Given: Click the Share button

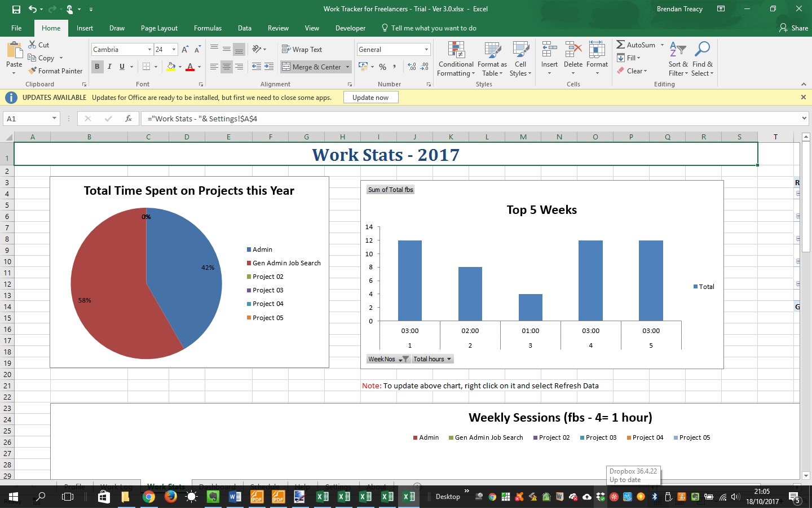Looking at the screenshot, I should point(793,28).
